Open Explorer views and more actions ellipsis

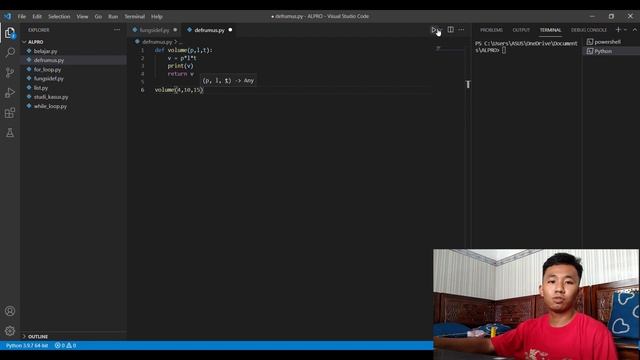coord(117,30)
